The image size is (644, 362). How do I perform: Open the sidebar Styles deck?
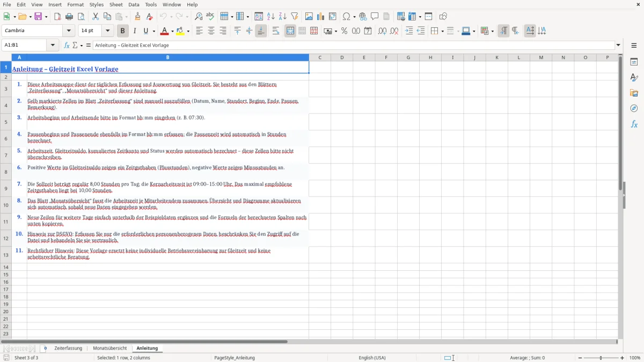tap(634, 77)
